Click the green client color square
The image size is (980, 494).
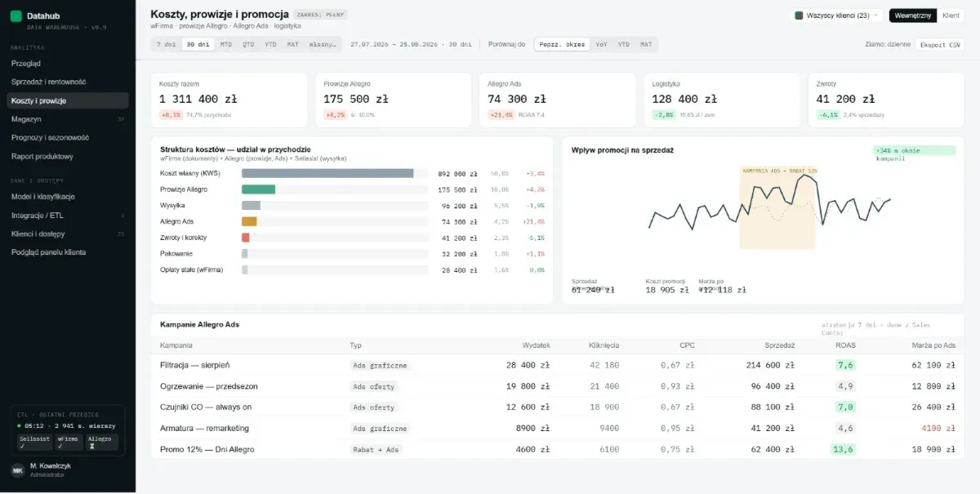(799, 15)
